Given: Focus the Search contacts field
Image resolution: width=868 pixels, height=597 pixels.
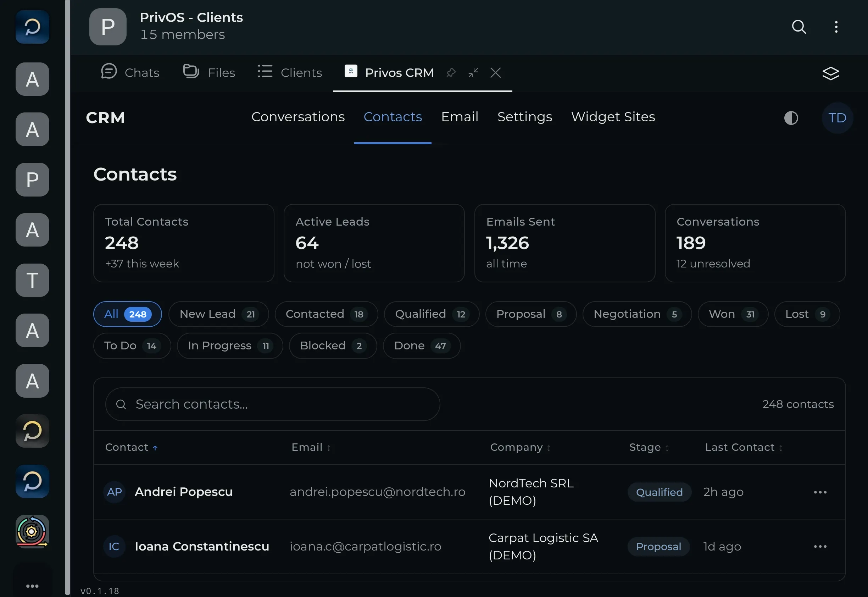Looking at the screenshot, I should (273, 404).
